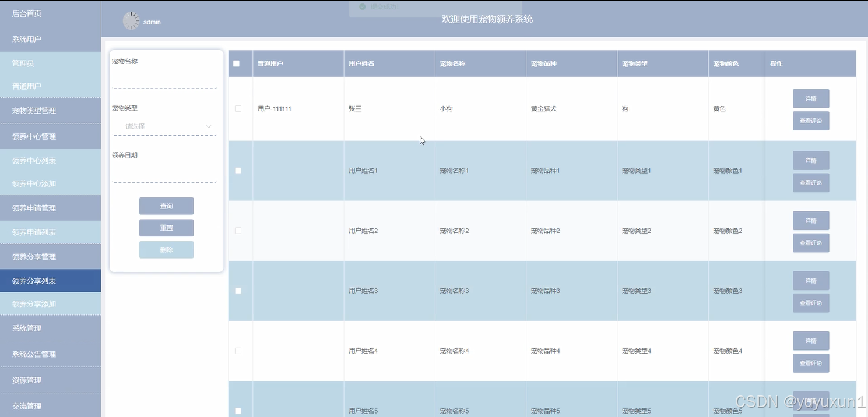Open 详情 for the 张三 row

(x=811, y=98)
